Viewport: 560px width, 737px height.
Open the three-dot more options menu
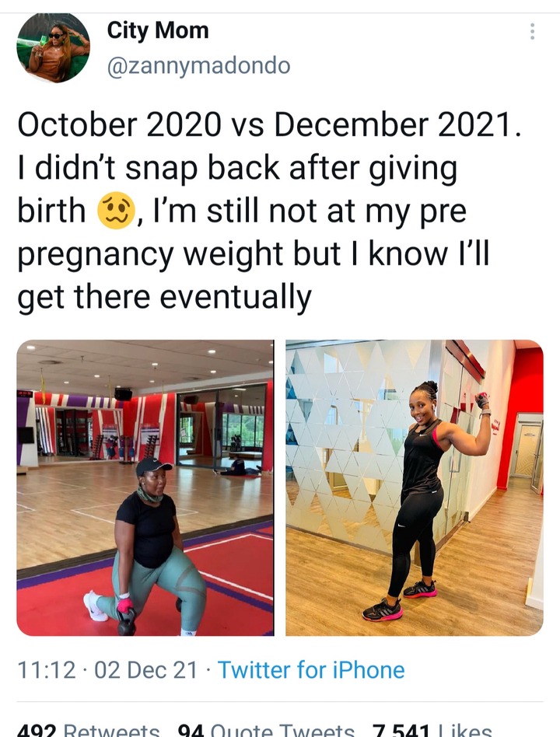tap(532, 31)
